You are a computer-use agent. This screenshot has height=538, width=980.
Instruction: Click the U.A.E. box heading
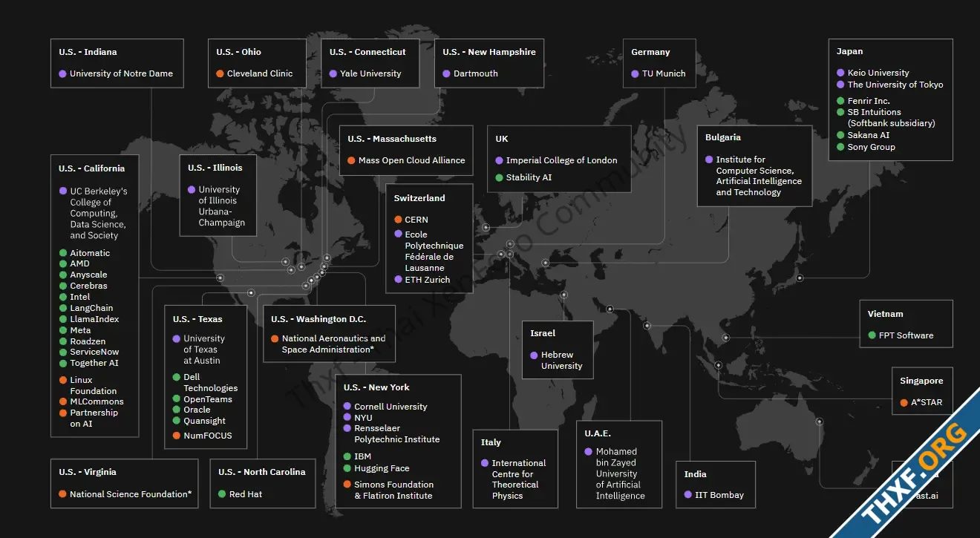tap(598, 433)
